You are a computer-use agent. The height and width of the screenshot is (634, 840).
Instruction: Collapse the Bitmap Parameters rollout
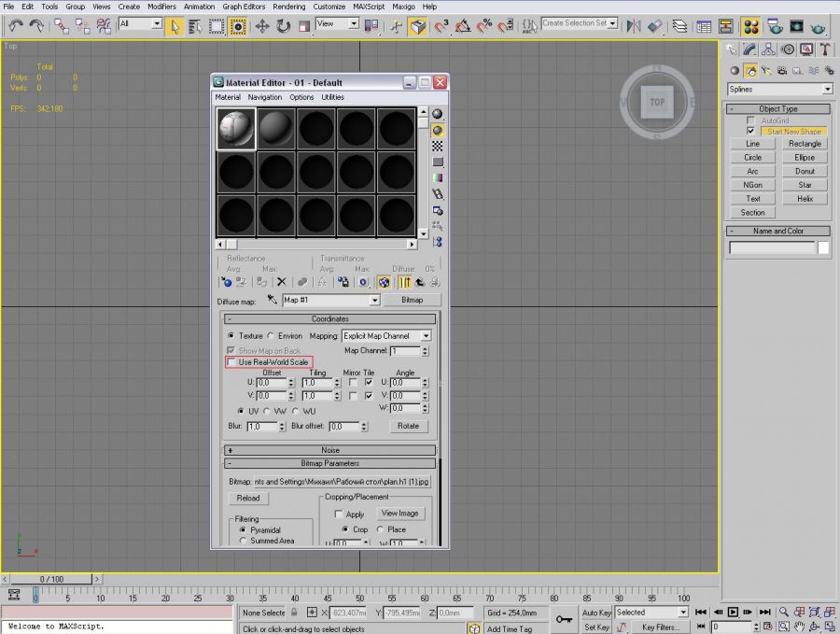(x=330, y=463)
